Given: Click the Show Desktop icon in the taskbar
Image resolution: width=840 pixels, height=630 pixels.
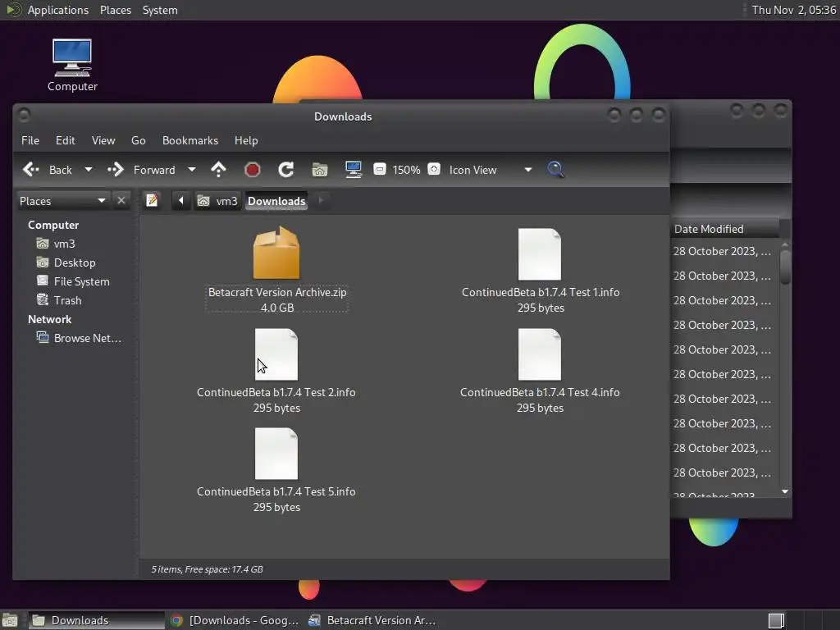Looking at the screenshot, I should coord(10,620).
